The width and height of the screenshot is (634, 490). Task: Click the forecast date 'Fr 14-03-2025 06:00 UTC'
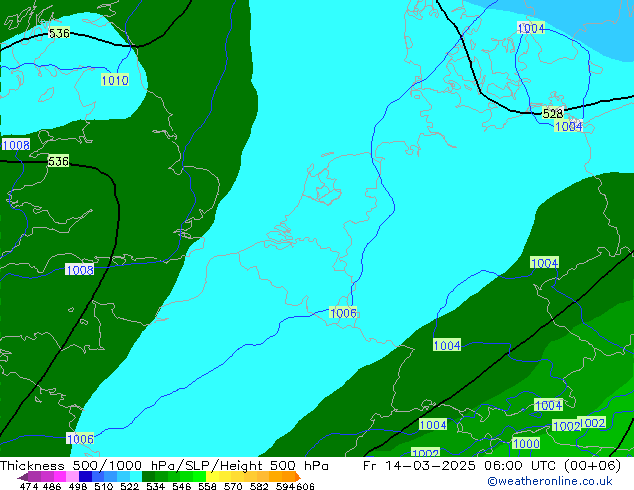pyautogui.click(x=461, y=465)
